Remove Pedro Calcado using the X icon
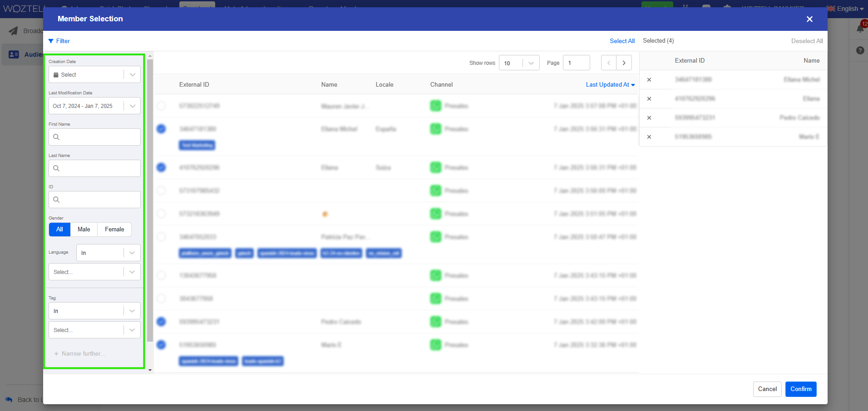This screenshot has height=411, width=868. pos(649,117)
